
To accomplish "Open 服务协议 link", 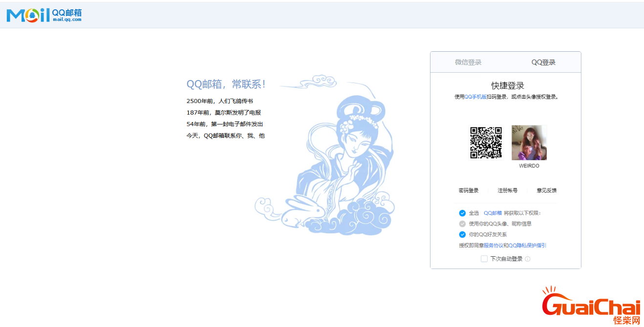I will [493, 245].
